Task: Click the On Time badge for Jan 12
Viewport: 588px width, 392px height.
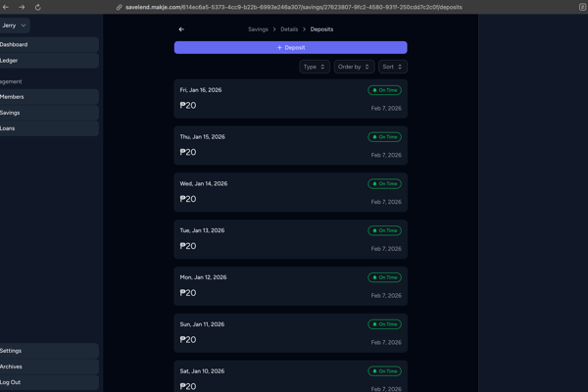Action: (384, 277)
